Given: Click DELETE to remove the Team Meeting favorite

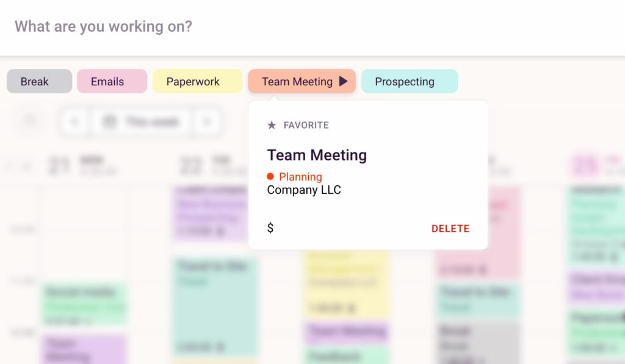Looking at the screenshot, I should click(450, 228).
